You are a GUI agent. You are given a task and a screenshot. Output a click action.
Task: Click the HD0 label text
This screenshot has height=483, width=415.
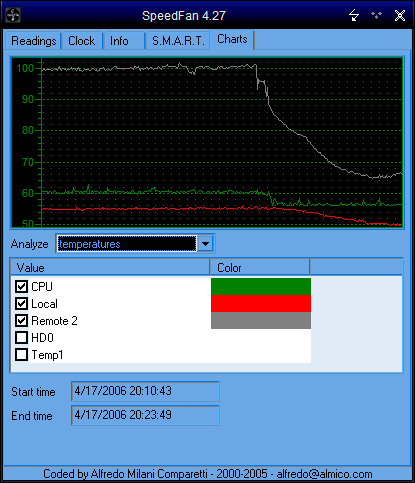[42, 338]
